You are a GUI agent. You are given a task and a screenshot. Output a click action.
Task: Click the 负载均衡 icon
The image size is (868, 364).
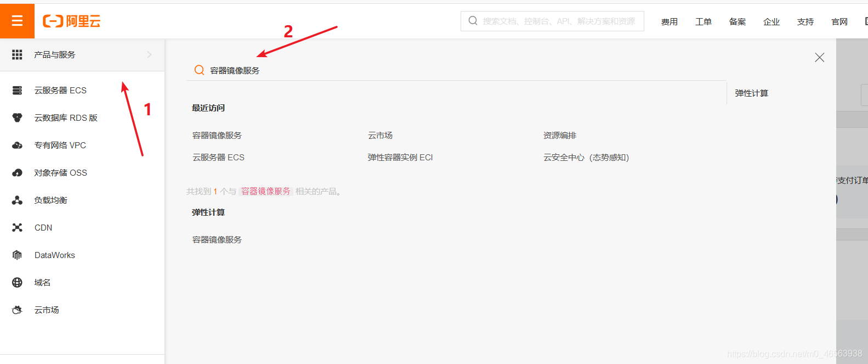17,200
